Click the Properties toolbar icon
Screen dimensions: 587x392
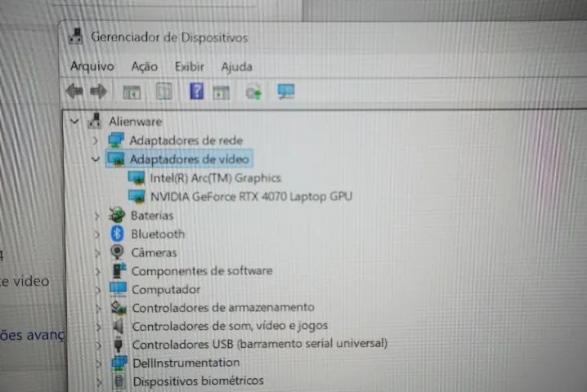click(164, 91)
